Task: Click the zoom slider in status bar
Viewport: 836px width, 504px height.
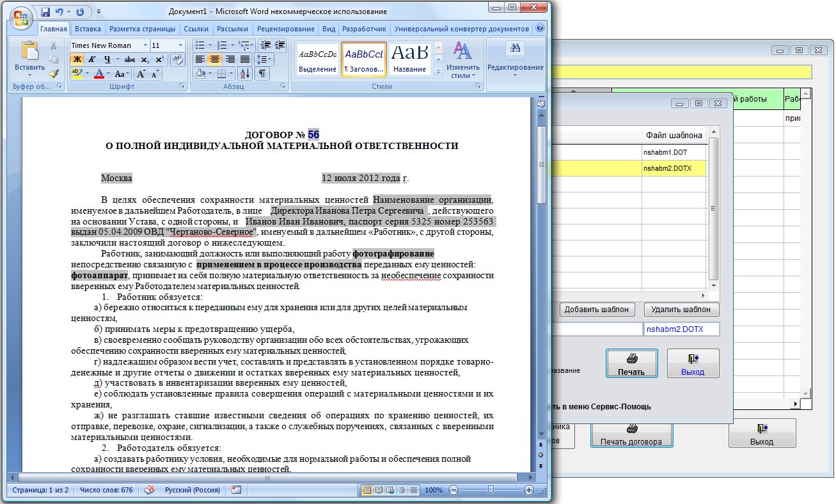Action: (x=491, y=490)
